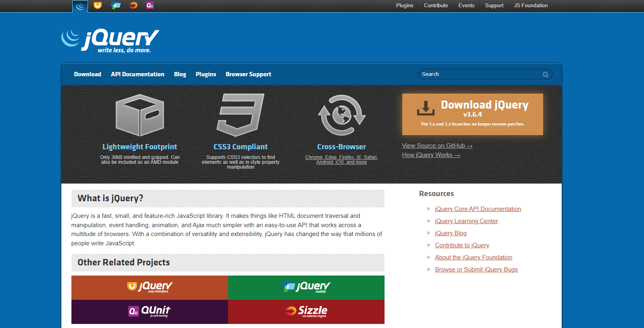Follow the How jQuery Works link
Image resolution: width=644 pixels, height=328 pixels.
click(x=431, y=155)
